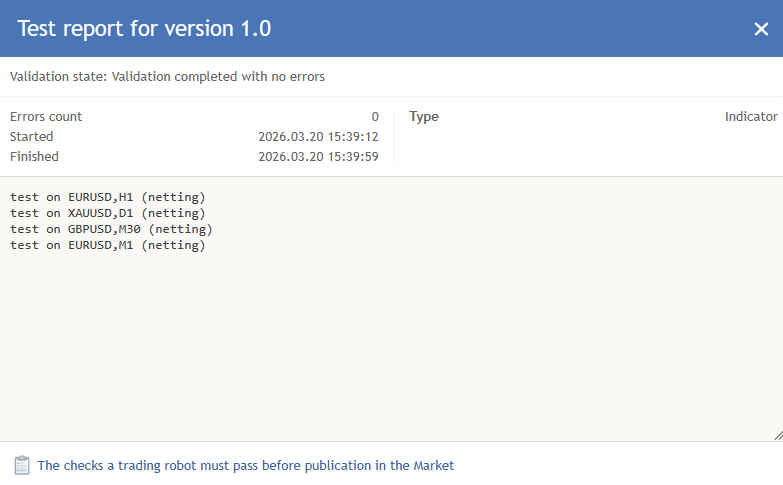Open the Market publication checks link
Viewport: 783px width, 485px height.
[245, 465]
